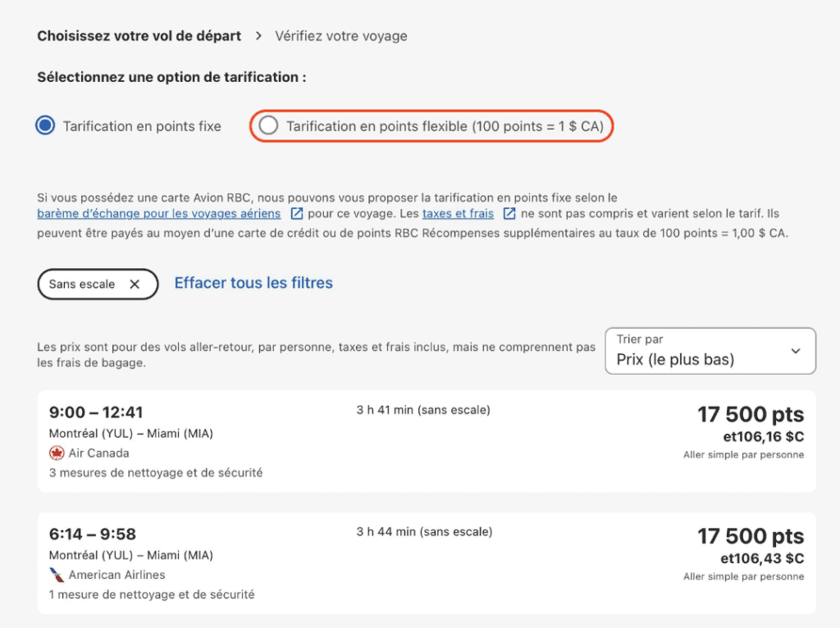
Task: Open the taxes et frais link
Action: tap(458, 213)
